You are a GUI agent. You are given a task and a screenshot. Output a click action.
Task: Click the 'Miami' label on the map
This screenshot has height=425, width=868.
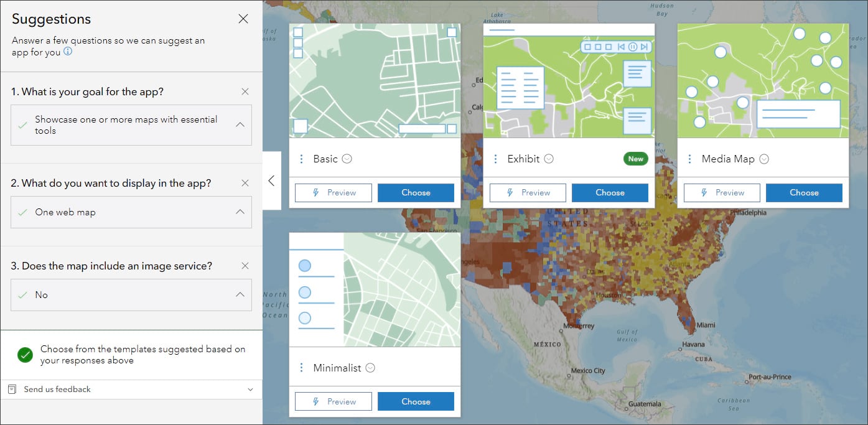tap(706, 325)
